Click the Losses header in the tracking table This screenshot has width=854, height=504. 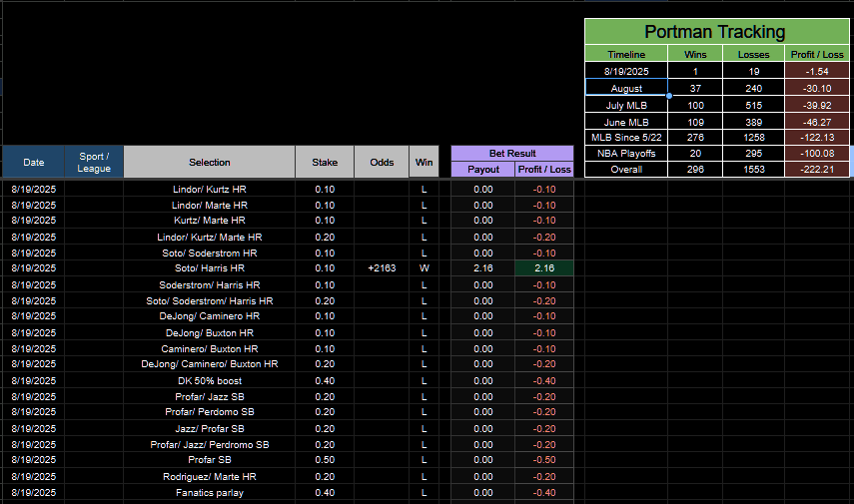pyautogui.click(x=753, y=54)
